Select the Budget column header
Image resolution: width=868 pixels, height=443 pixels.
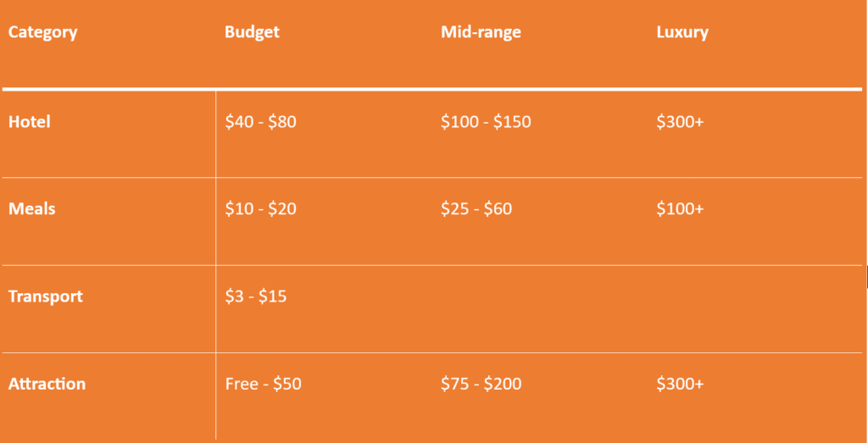pos(252,33)
